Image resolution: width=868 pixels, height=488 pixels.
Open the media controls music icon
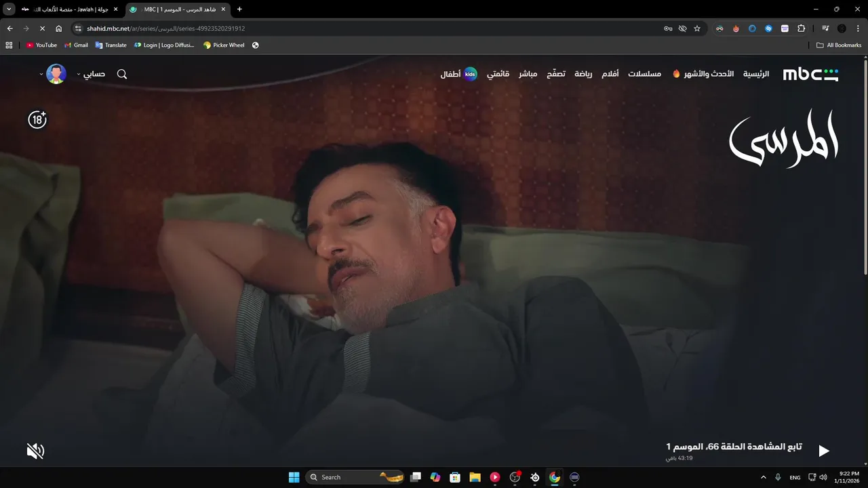[x=825, y=28]
